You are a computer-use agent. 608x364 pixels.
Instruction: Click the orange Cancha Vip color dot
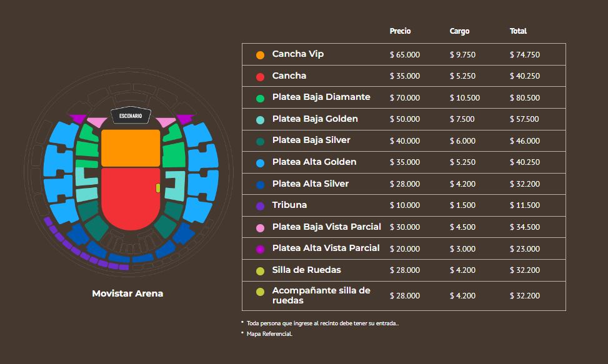coord(260,55)
